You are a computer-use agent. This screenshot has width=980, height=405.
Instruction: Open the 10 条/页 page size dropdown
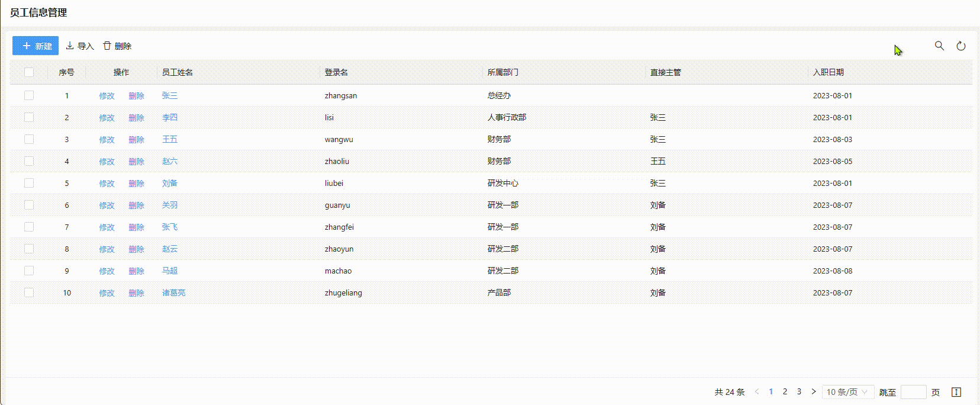tap(847, 392)
